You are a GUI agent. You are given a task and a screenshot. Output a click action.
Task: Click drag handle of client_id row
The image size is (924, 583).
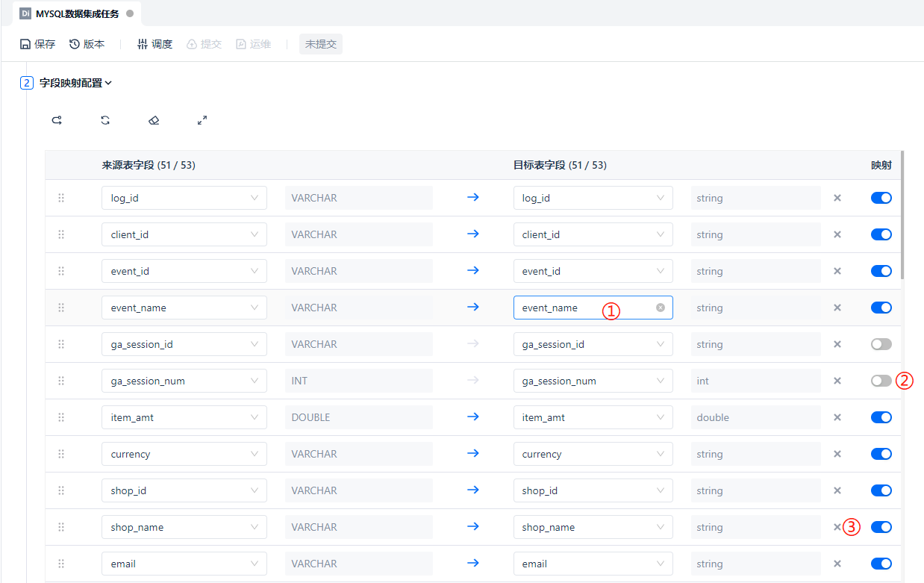[x=61, y=234]
